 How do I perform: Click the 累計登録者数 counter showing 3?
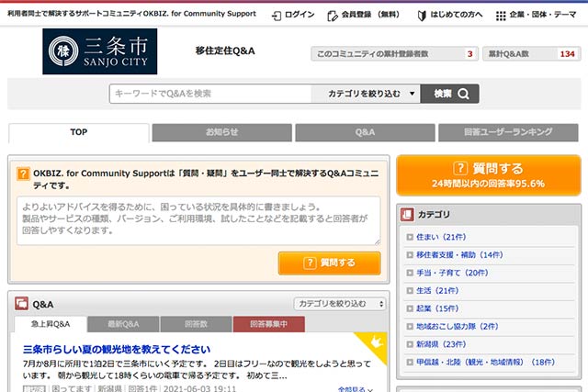point(394,54)
